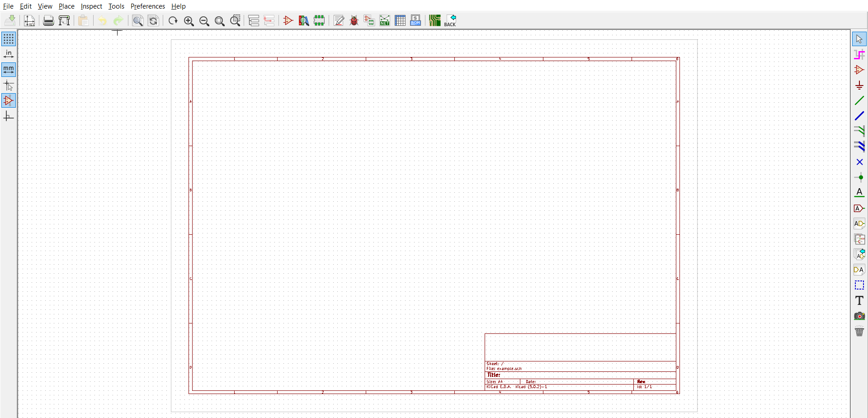
Task: Leave the current sheet
Action: click(269, 20)
